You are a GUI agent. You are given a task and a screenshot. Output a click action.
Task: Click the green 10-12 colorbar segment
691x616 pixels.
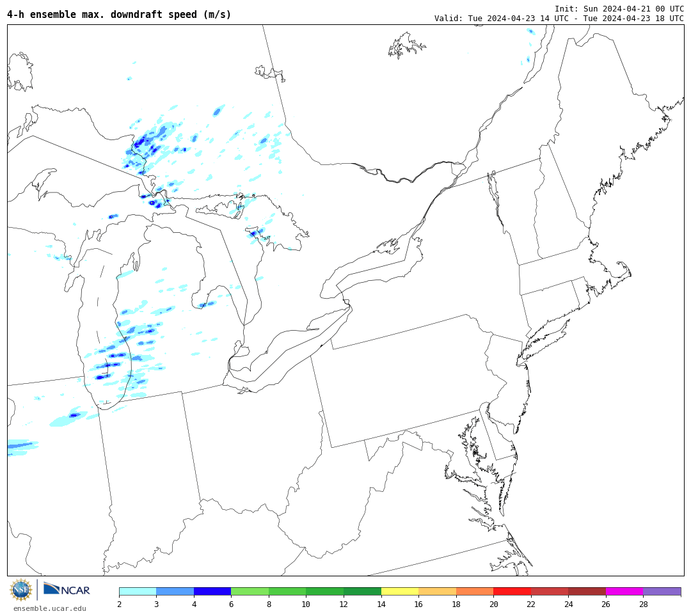(325, 591)
